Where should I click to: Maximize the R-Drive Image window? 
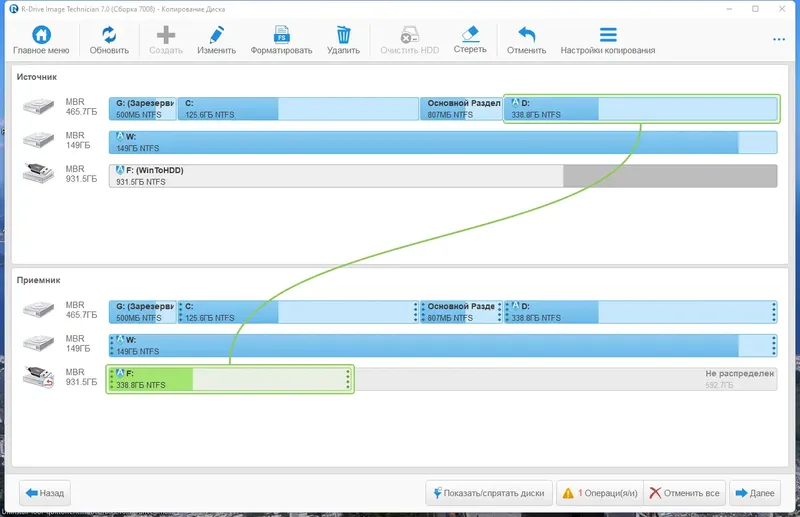click(756, 9)
